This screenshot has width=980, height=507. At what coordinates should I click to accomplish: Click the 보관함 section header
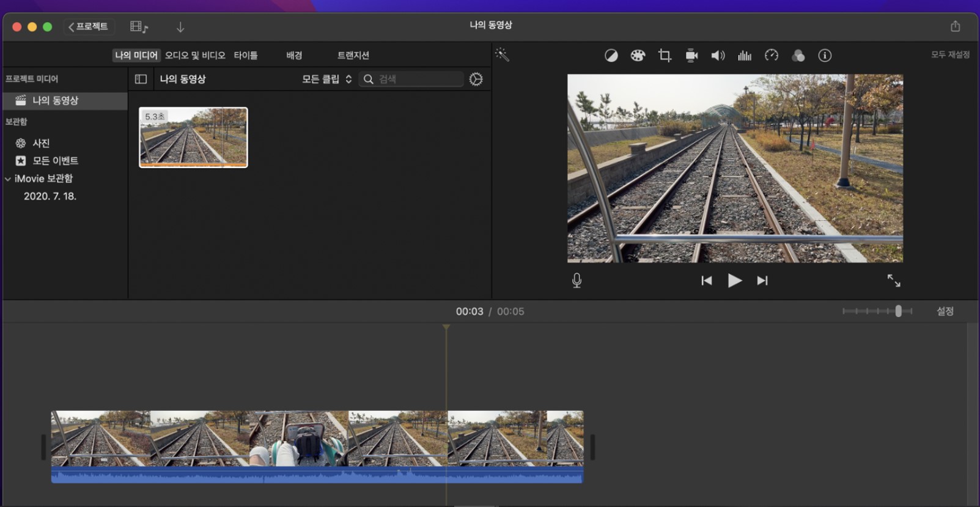[17, 122]
